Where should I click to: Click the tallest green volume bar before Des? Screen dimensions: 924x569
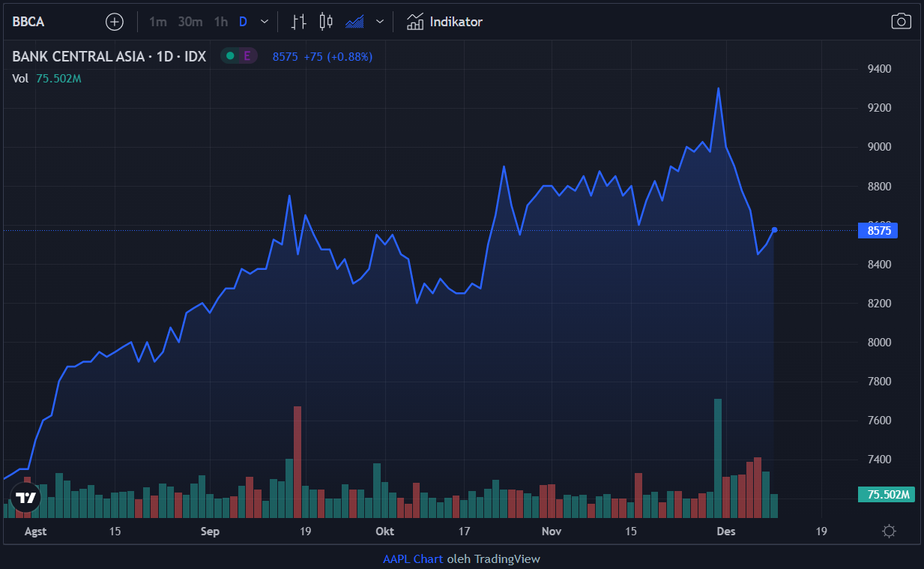pyautogui.click(x=718, y=458)
